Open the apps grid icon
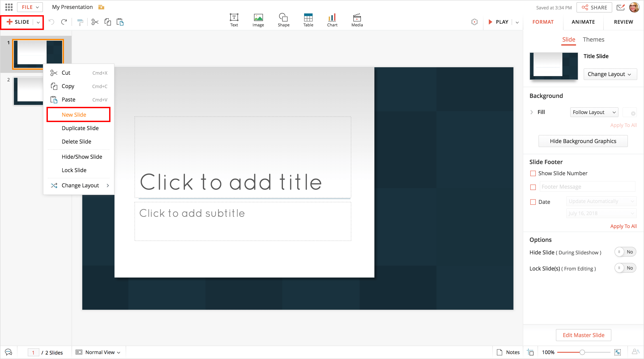644x359 pixels. tap(9, 7)
